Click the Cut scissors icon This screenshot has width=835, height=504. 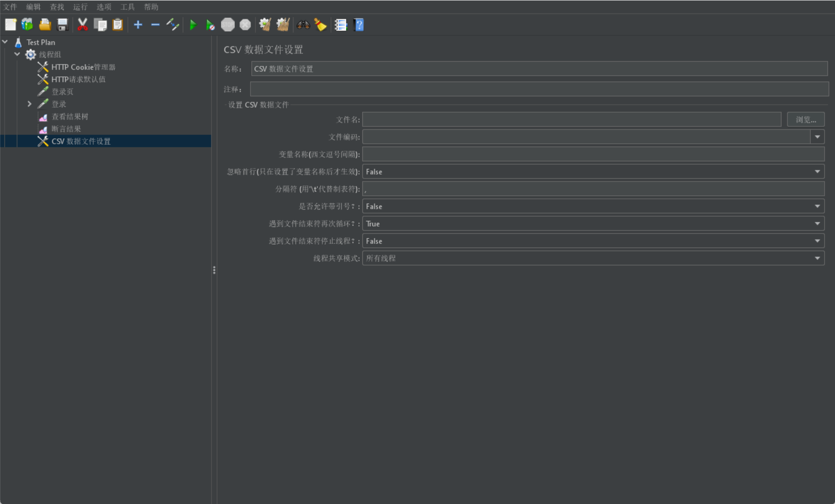(x=83, y=25)
